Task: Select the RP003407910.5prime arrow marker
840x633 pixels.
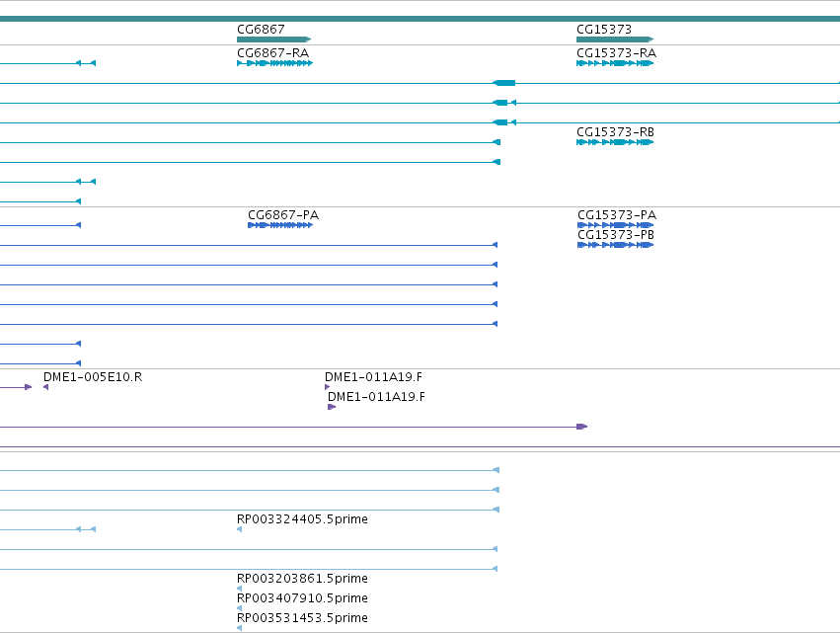Action: point(239,608)
